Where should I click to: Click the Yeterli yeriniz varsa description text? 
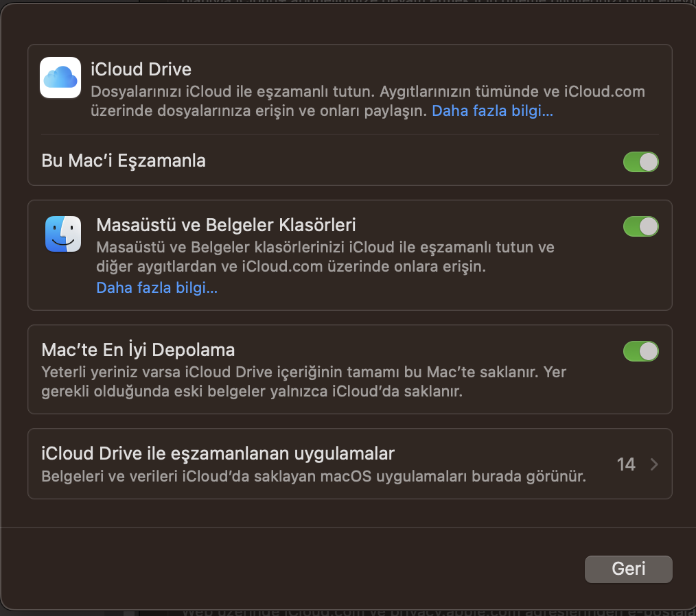(303, 381)
